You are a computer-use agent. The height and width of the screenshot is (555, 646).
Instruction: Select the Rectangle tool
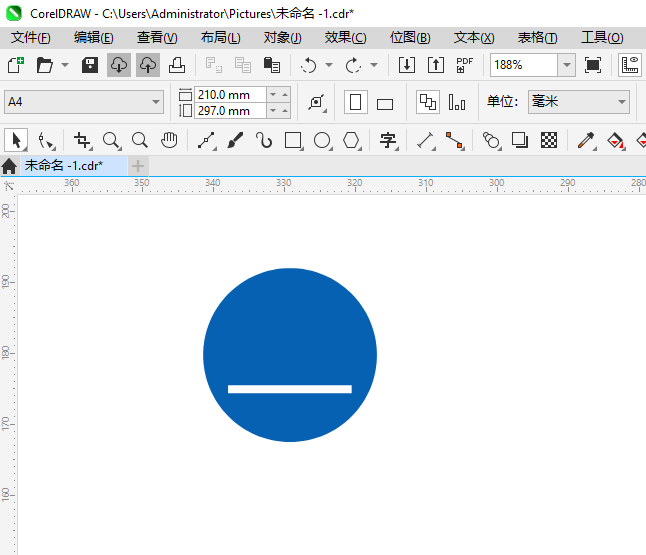(x=293, y=140)
